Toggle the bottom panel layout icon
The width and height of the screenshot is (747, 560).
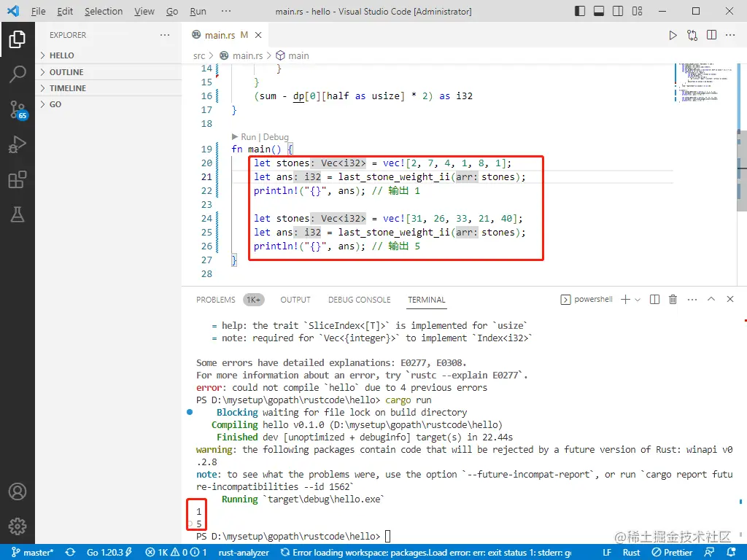click(599, 11)
